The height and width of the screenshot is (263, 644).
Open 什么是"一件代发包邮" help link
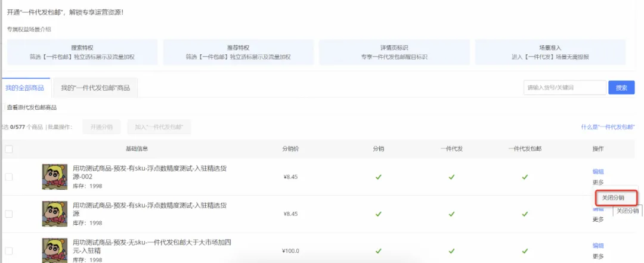click(608, 127)
